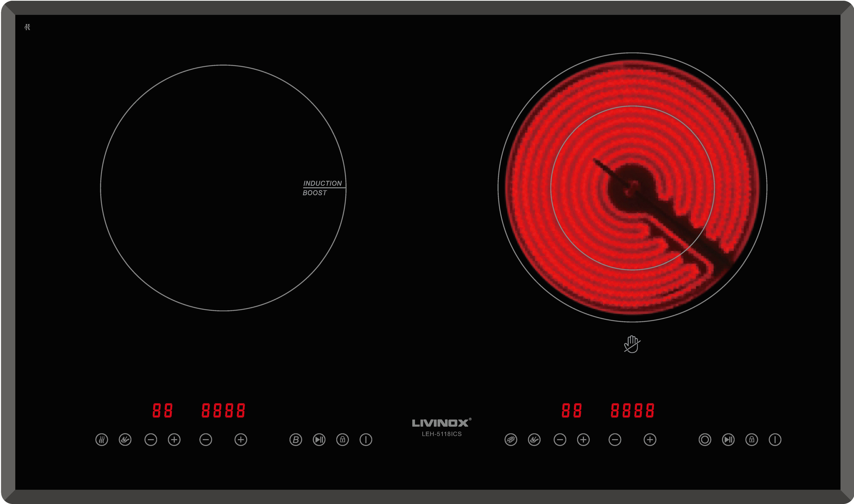The width and height of the screenshot is (854, 504).
Task: Click the two-digit power display, ceramic side
Action: (572, 410)
